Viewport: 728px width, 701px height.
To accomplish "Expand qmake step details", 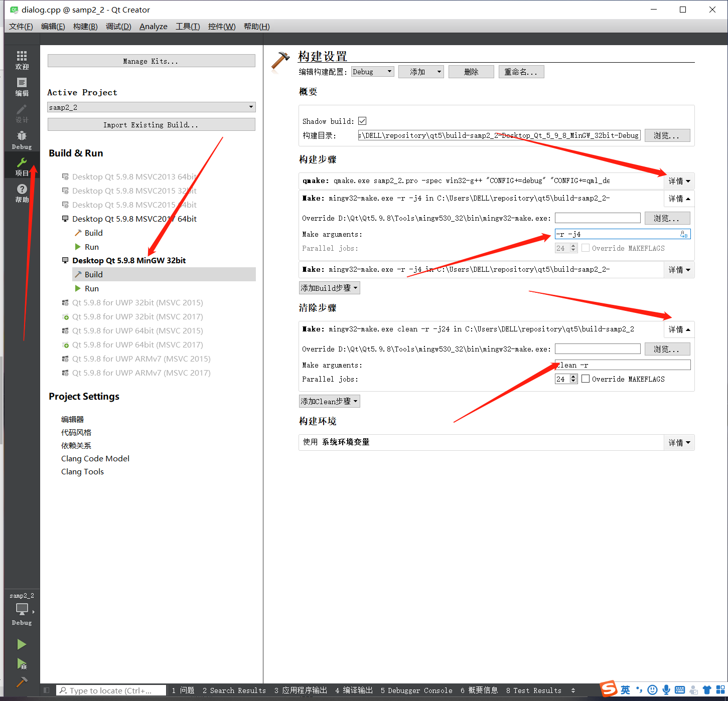I will 679,181.
